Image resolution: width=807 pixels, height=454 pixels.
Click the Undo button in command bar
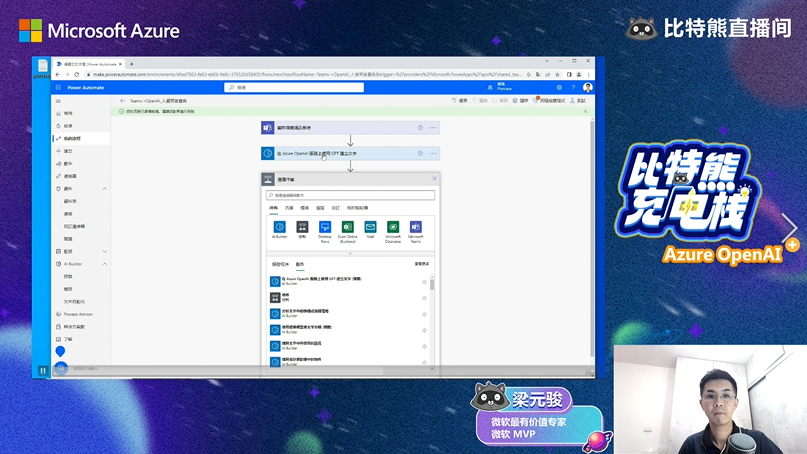pos(459,101)
